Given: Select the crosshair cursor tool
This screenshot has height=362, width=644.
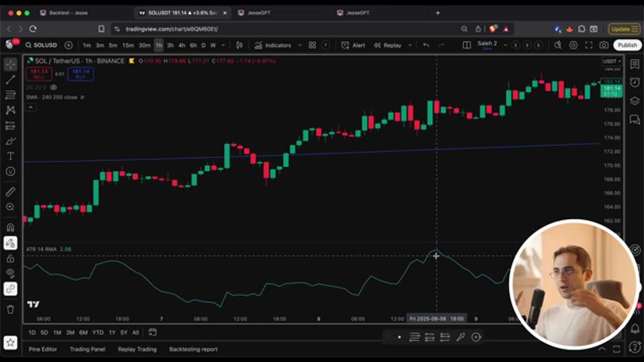Looking at the screenshot, I should [x=10, y=64].
